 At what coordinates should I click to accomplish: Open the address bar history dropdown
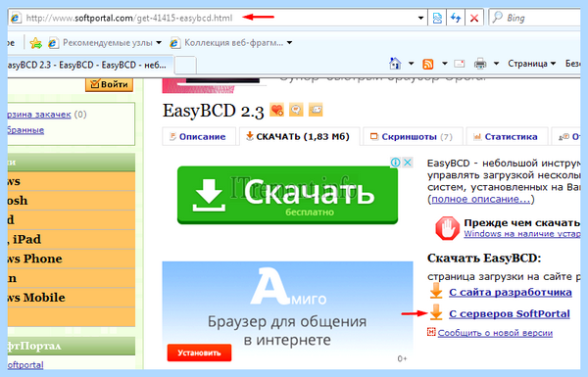pyautogui.click(x=420, y=18)
